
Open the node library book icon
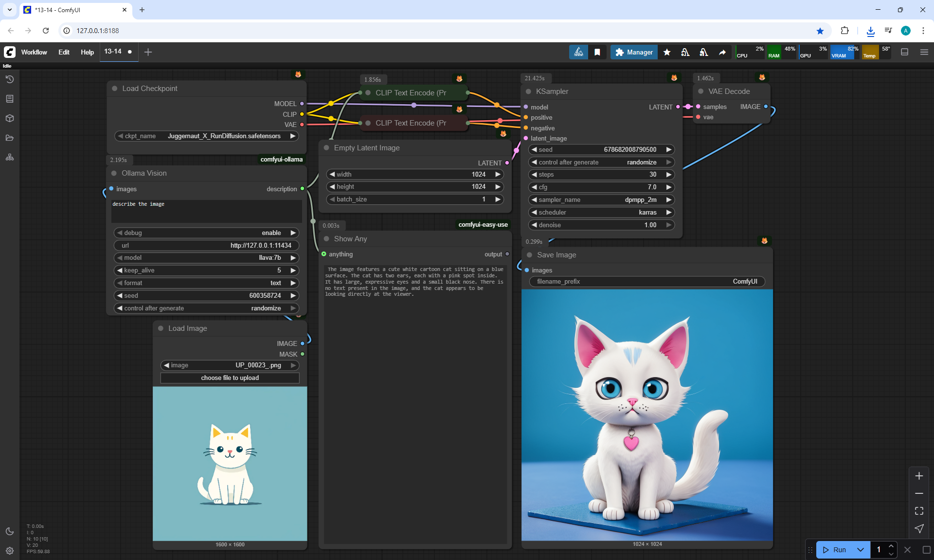[x=10, y=99]
